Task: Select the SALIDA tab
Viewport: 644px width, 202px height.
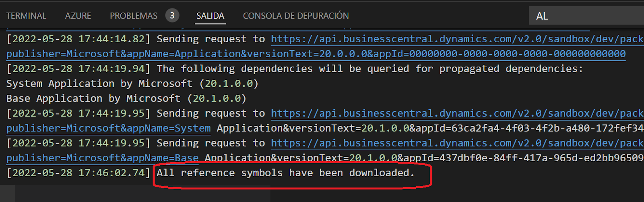Action: click(x=210, y=16)
